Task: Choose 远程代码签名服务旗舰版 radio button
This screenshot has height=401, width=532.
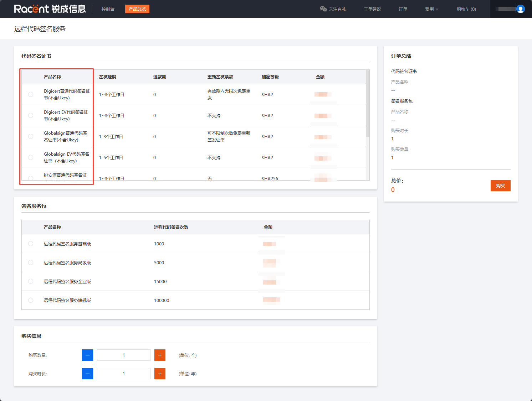Action: point(31,300)
